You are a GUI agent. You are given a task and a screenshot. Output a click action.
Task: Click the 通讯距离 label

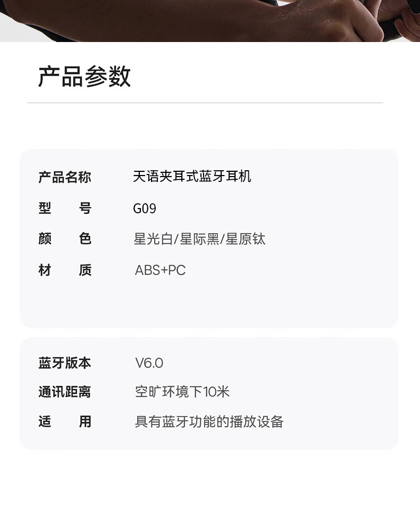point(64,392)
